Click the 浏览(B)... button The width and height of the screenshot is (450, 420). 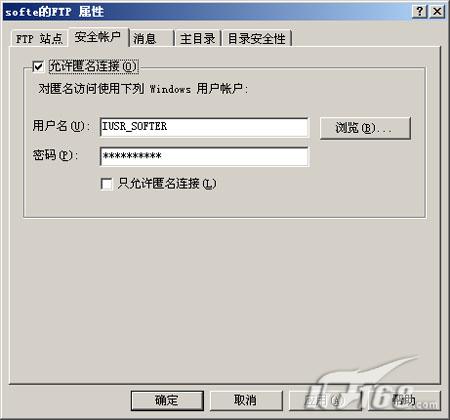point(365,128)
